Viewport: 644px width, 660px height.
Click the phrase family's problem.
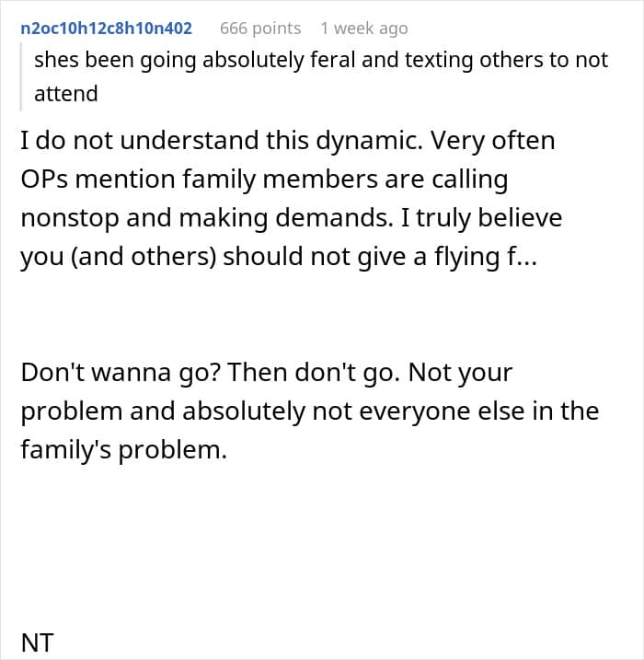click(123, 450)
